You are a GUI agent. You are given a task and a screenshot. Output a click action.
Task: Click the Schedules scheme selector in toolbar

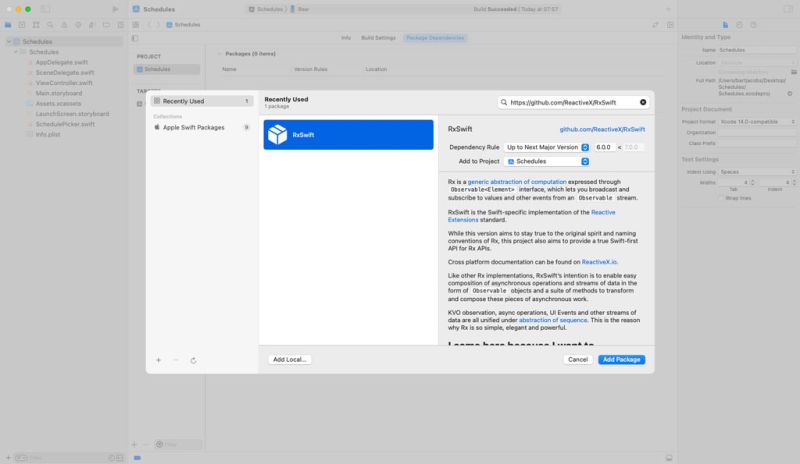click(x=269, y=9)
